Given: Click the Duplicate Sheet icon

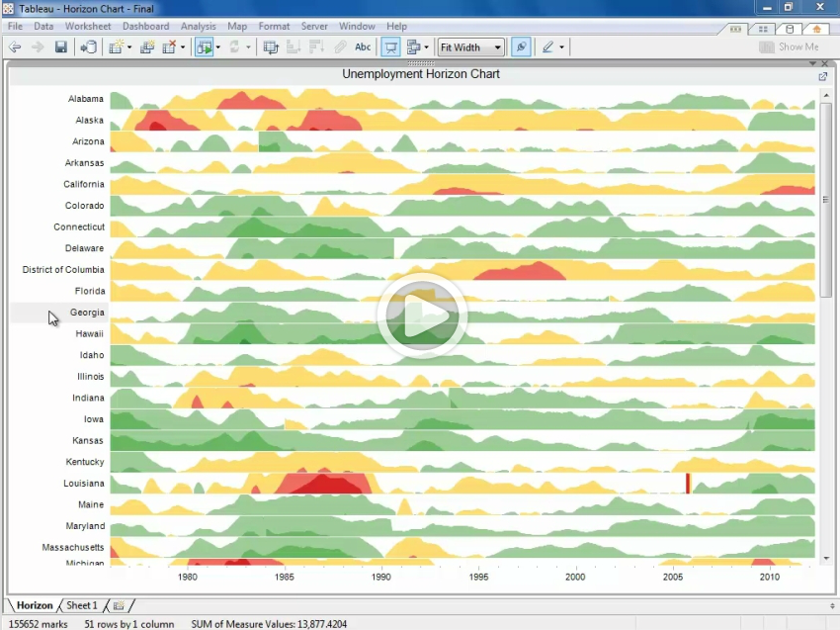Looking at the screenshot, I should (x=147, y=47).
